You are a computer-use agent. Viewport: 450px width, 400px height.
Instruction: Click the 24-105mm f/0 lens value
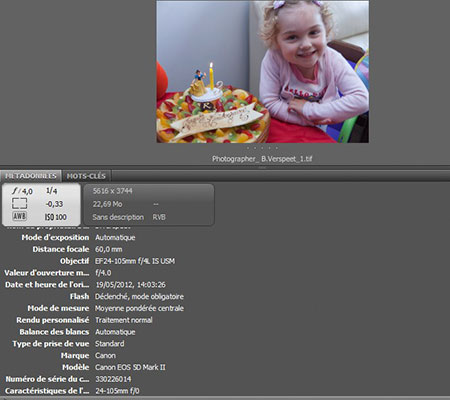(x=117, y=391)
